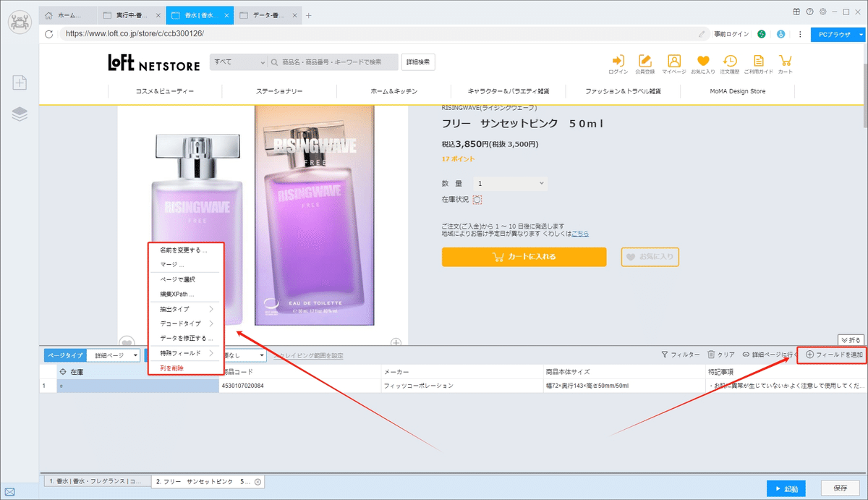Collapse the data panel with 折る
868x500 pixels.
point(851,339)
